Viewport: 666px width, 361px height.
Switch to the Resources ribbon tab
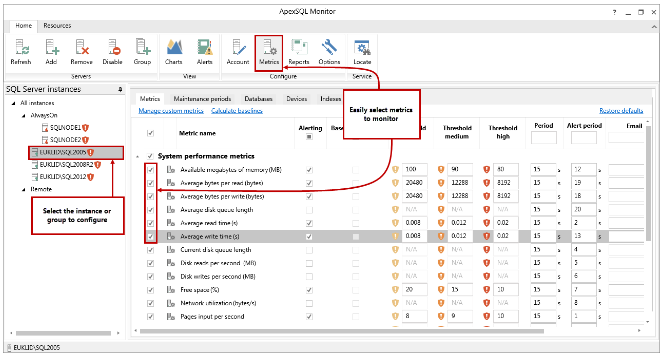coord(57,26)
